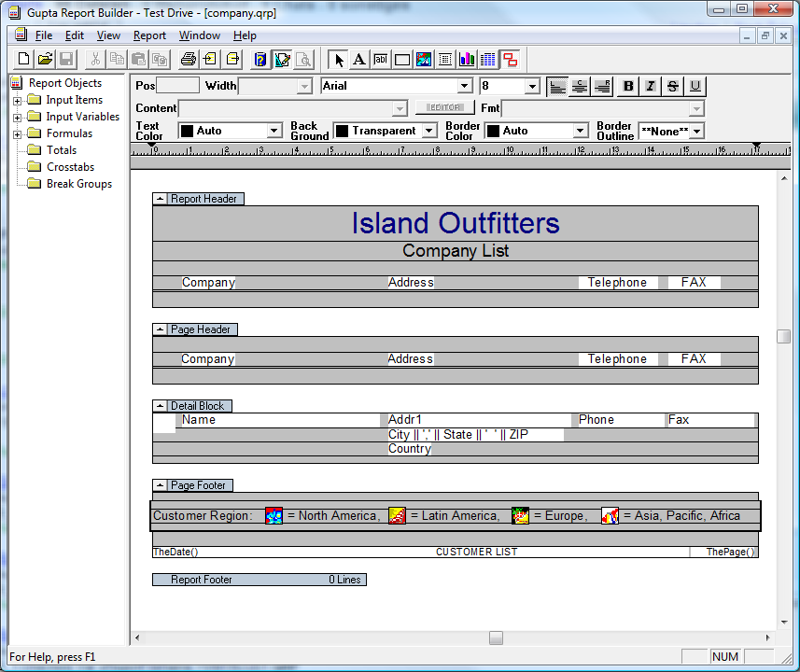800x672 pixels.
Task: Select the blue grid crosstab tool
Action: coord(488,60)
